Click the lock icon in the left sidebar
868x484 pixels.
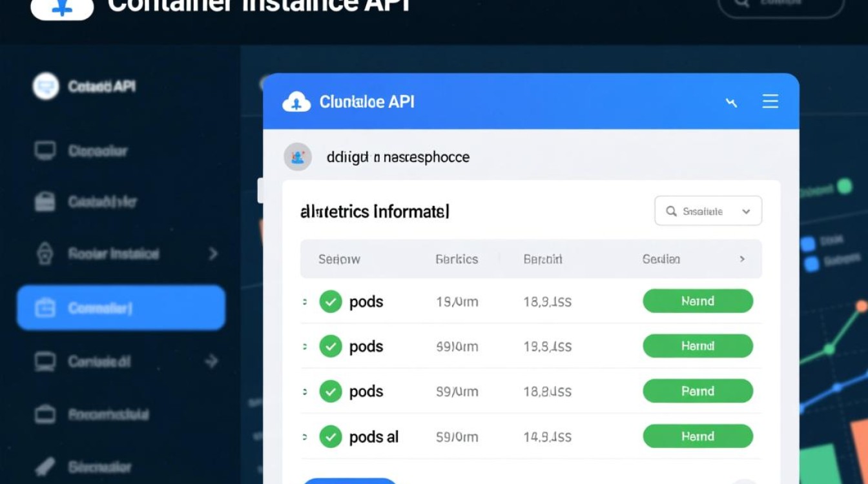[45, 254]
